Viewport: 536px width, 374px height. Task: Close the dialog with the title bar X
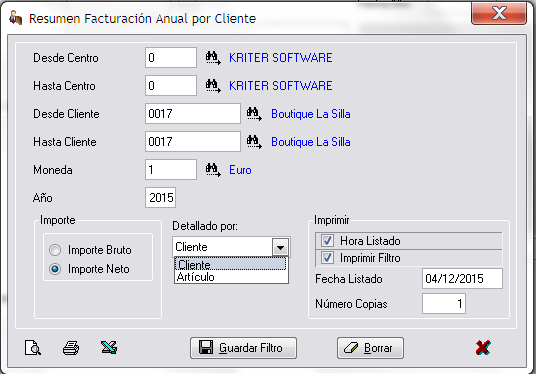coord(499,14)
